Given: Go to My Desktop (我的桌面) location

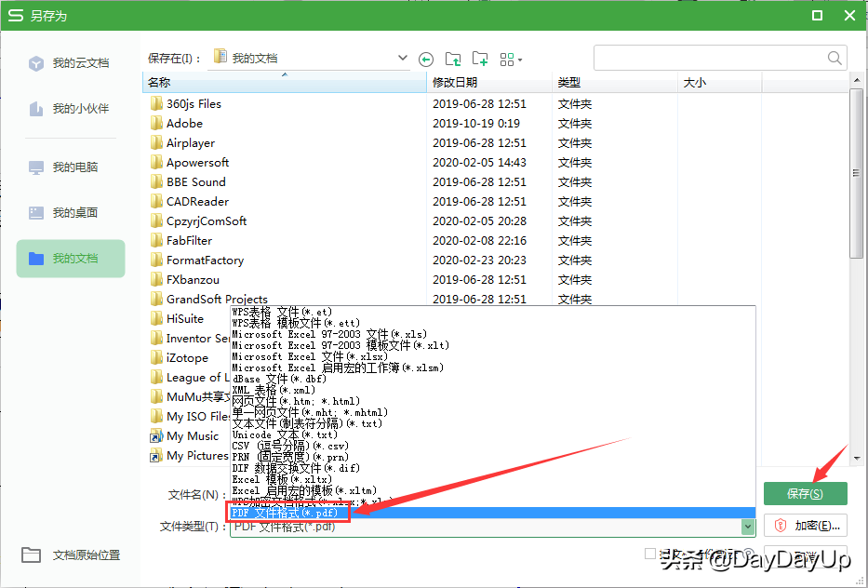Looking at the screenshot, I should 64,213.
